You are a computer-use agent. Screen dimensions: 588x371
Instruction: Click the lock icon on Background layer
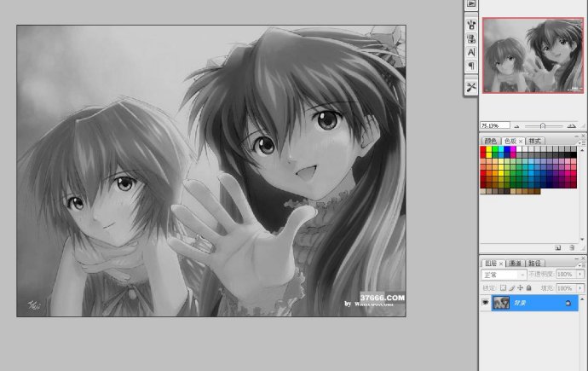[x=568, y=303]
